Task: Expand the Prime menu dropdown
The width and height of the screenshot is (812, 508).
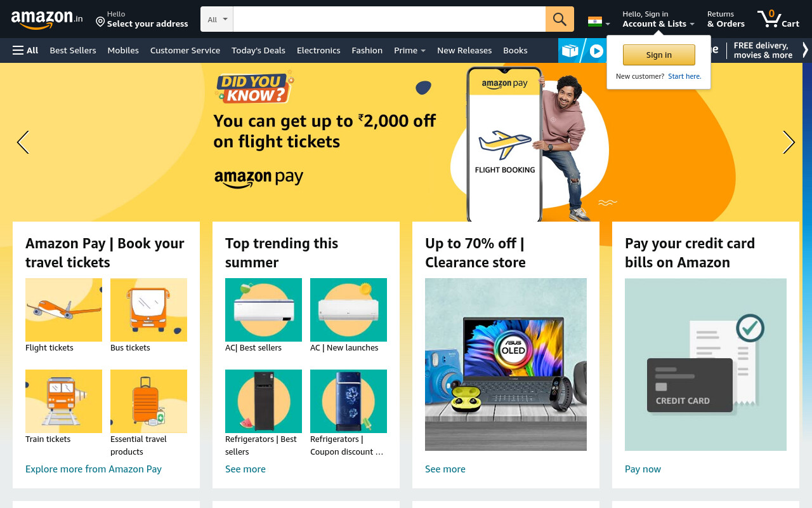Action: point(410,50)
